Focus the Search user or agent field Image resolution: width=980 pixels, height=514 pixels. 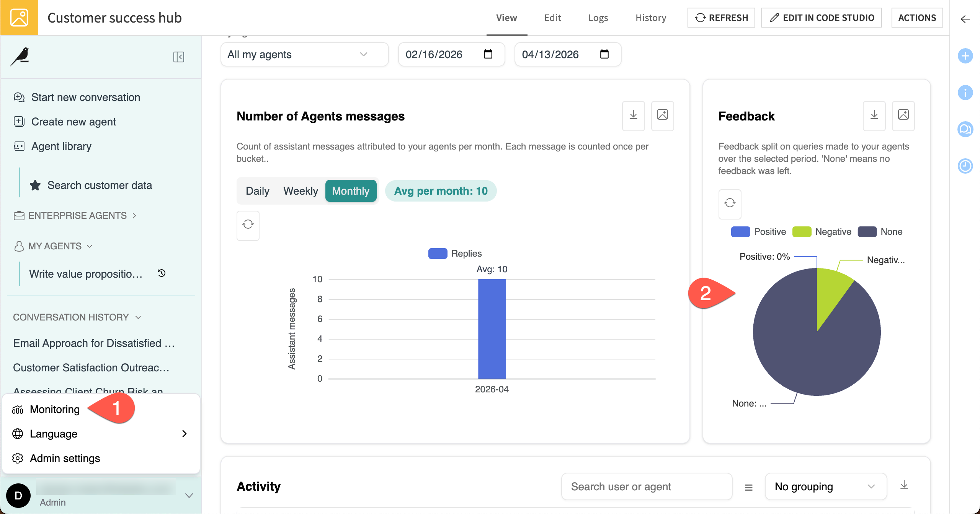[647, 486]
